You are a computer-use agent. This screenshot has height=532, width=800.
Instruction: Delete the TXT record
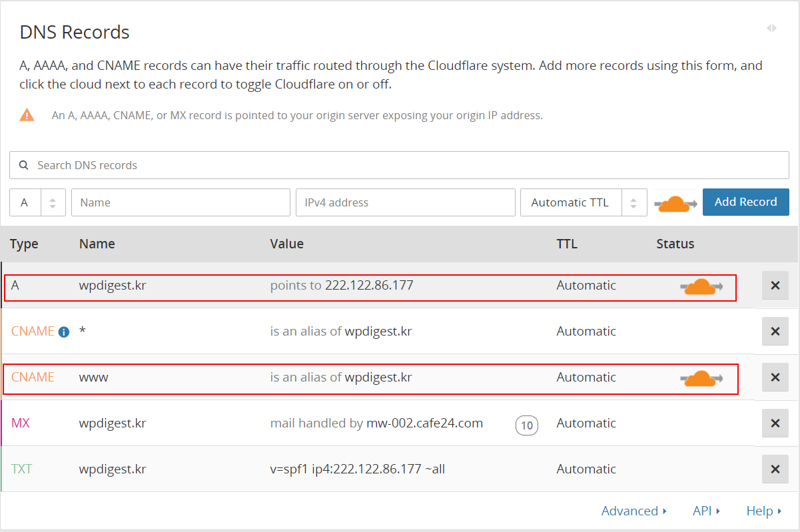pyautogui.click(x=775, y=469)
